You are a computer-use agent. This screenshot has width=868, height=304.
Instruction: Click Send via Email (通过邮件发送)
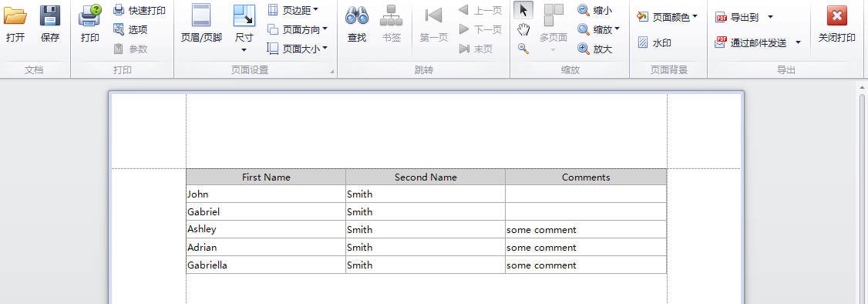pos(751,42)
